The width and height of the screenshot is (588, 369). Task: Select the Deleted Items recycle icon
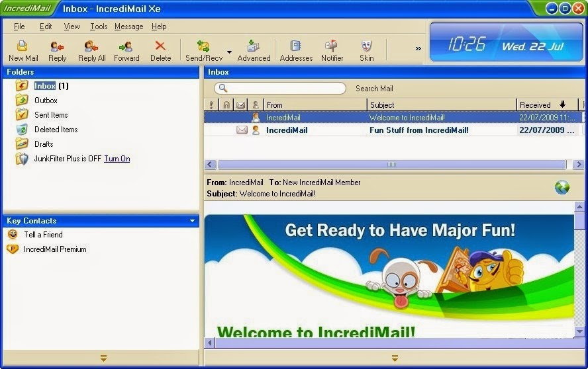(x=22, y=129)
